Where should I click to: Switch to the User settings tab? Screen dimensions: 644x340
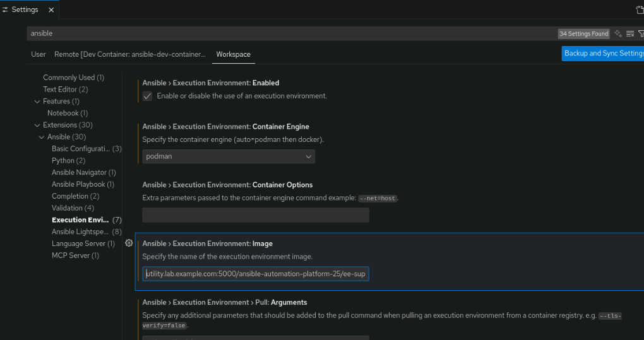pos(39,54)
